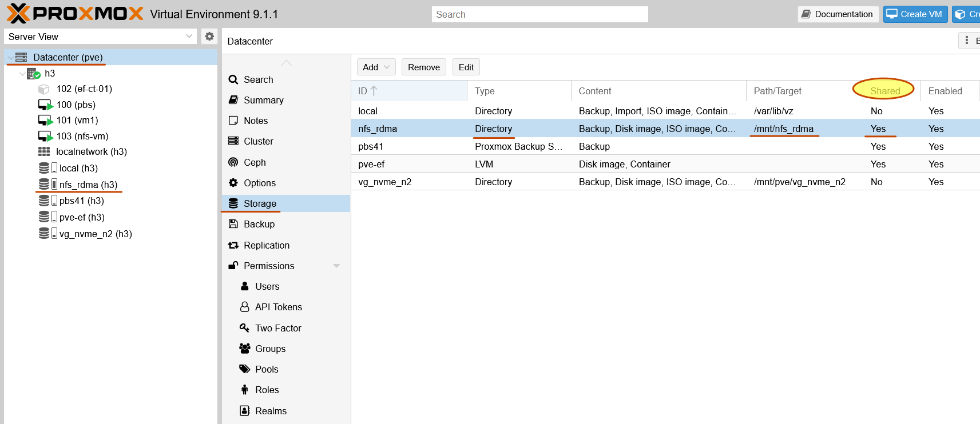Click the Search magnifier icon in menu
Viewport: 980px width, 424px height.
[x=233, y=79]
